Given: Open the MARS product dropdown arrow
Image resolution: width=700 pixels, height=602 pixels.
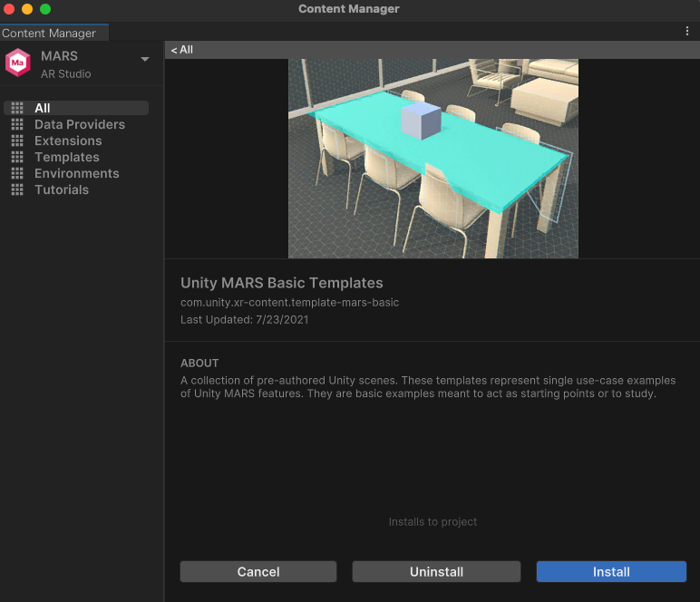Looking at the screenshot, I should pos(145,59).
